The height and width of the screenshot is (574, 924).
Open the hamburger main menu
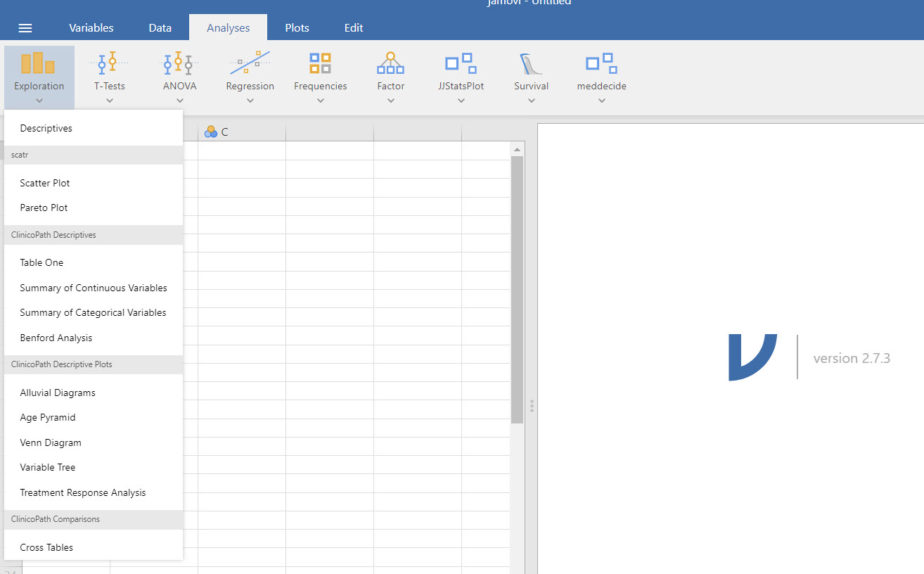tap(25, 28)
